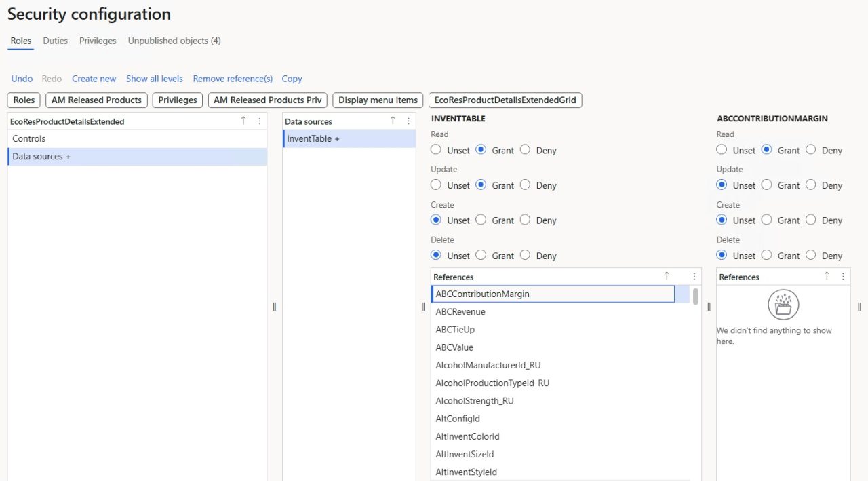
Task: Click the sort arrow in Data sources panel
Action: pyautogui.click(x=392, y=120)
